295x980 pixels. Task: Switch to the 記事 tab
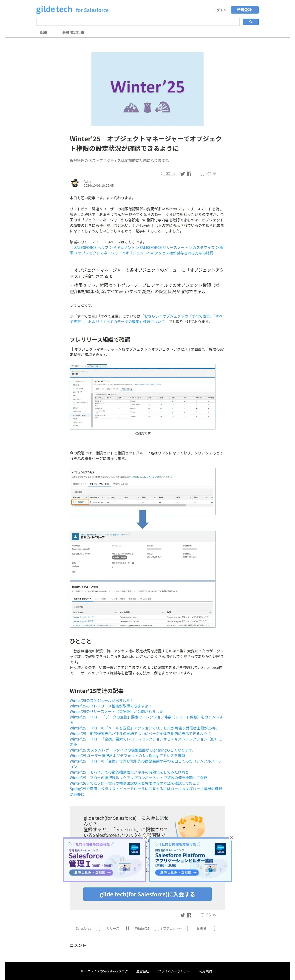point(44,32)
